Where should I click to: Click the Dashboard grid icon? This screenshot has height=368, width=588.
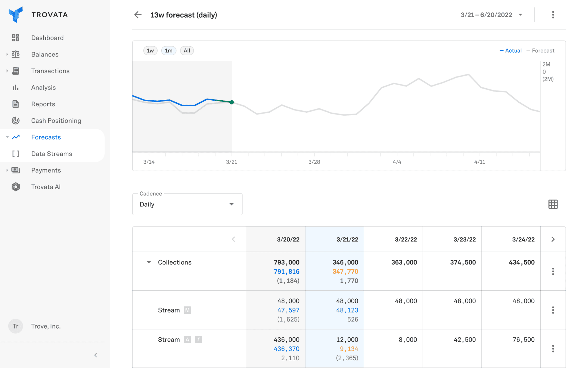16,38
